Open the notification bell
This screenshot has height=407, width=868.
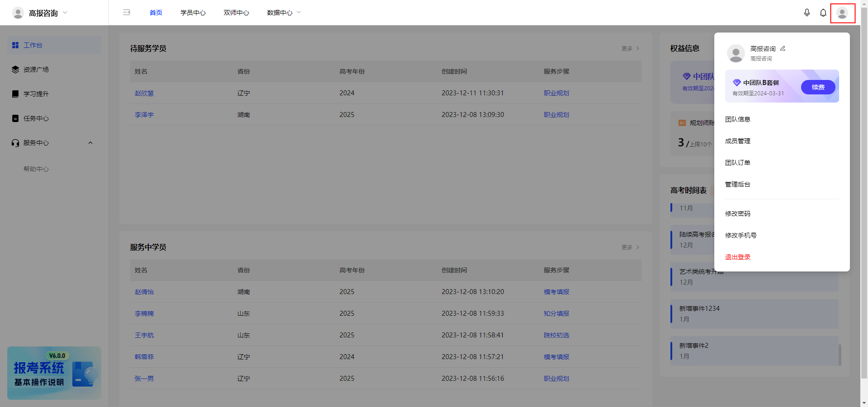(x=823, y=13)
